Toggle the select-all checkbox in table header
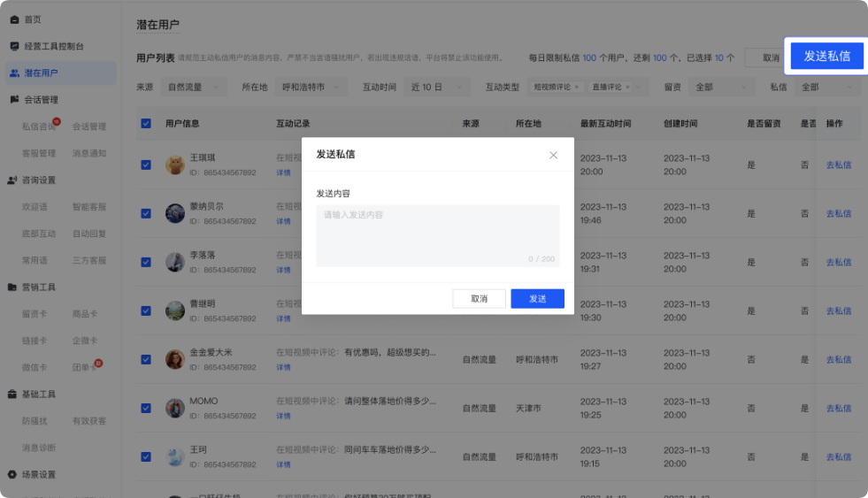The image size is (868, 498). click(x=146, y=123)
